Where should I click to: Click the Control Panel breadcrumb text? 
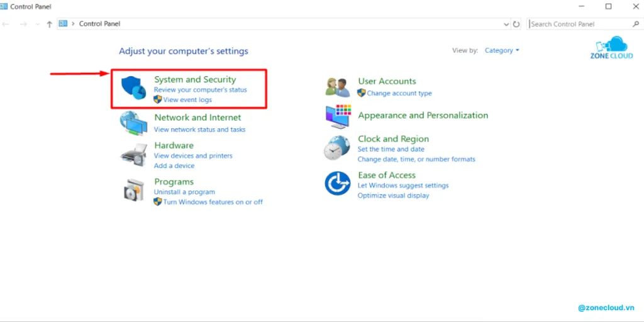tap(99, 24)
